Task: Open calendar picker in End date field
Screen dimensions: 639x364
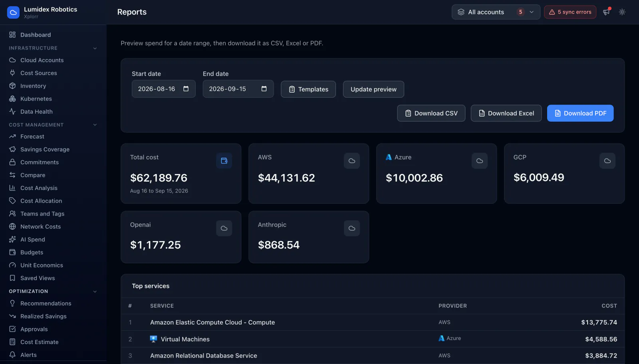Action: point(264,89)
